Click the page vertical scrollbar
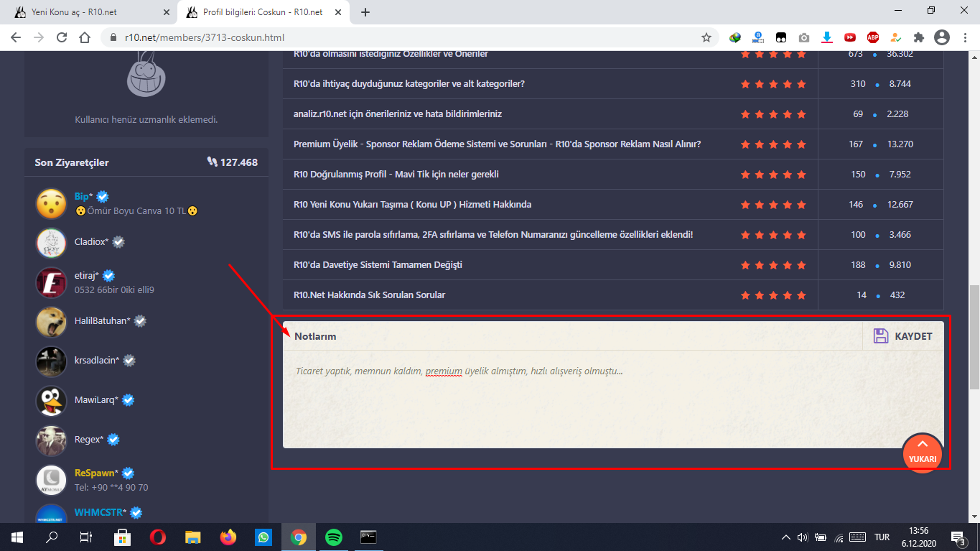The image size is (980, 551). 974,338
